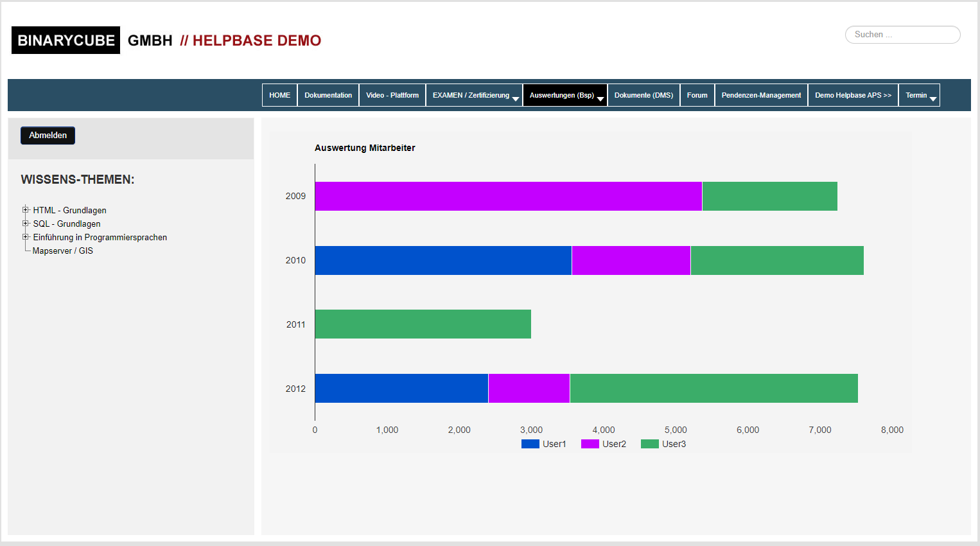Open Video - Plattform page

pyautogui.click(x=392, y=95)
